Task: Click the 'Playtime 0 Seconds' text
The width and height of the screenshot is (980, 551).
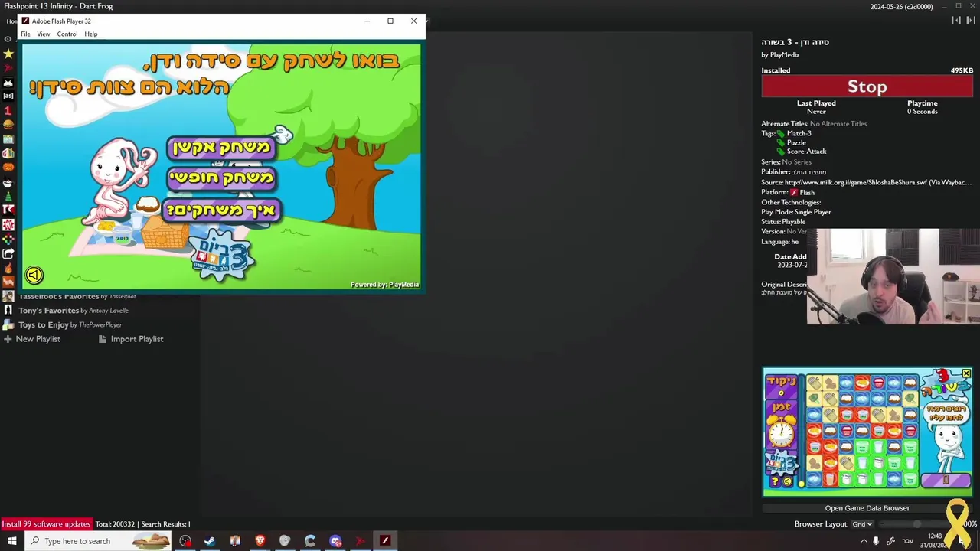Action: [922, 107]
